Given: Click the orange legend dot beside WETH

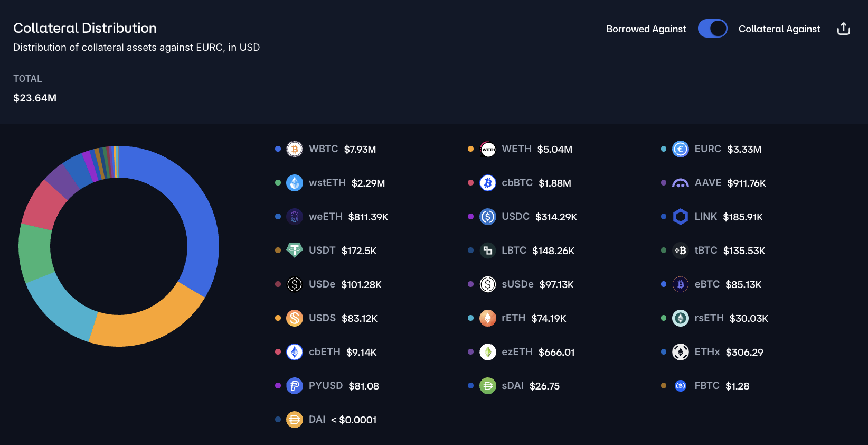Looking at the screenshot, I should [x=470, y=149].
